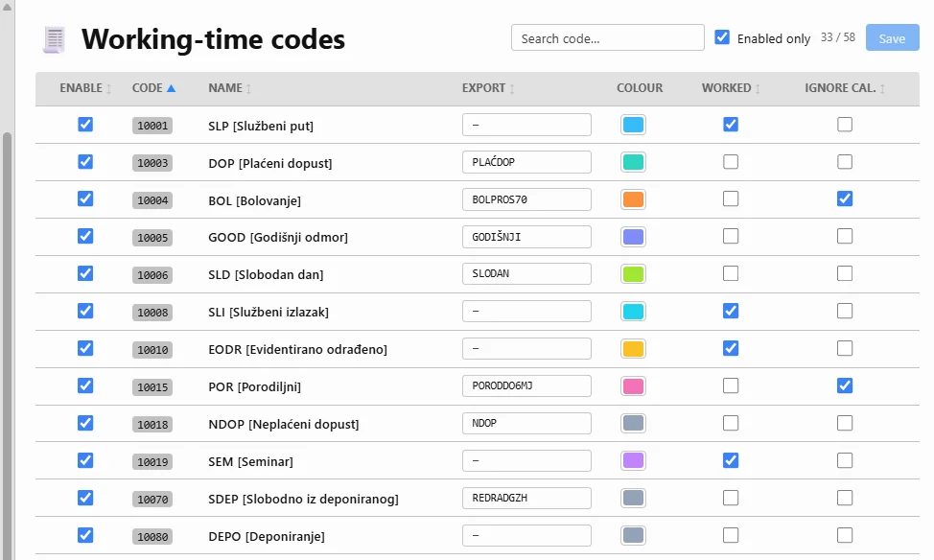Click the vertical scrollbar thumb on left
Screen dimensions: 934x560
[x=7, y=345]
